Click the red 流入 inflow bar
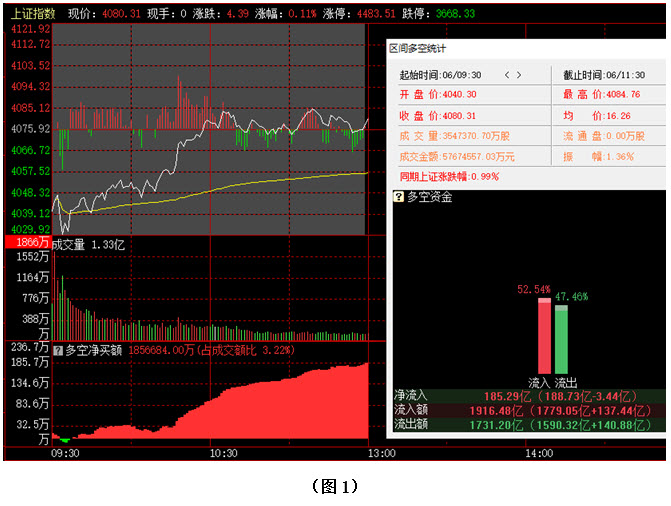 (544, 335)
